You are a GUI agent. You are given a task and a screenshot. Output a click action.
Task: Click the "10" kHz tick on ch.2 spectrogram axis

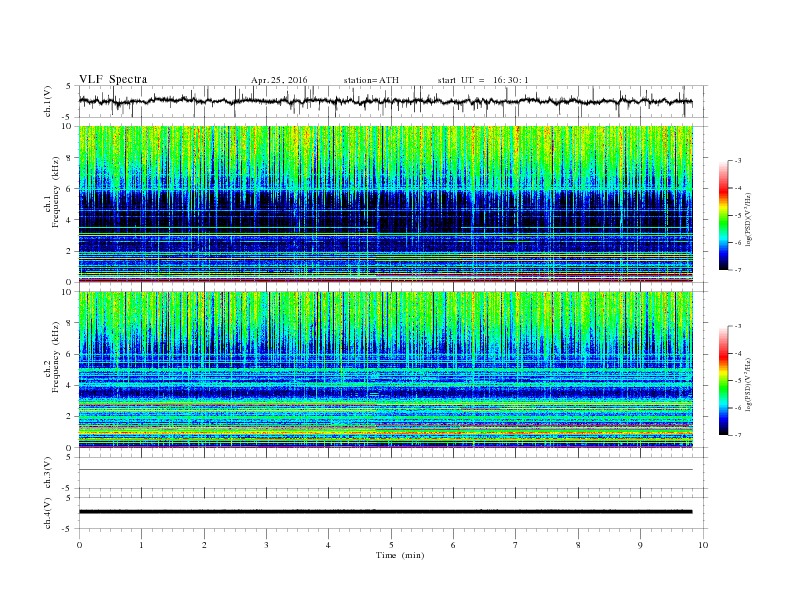[68, 292]
